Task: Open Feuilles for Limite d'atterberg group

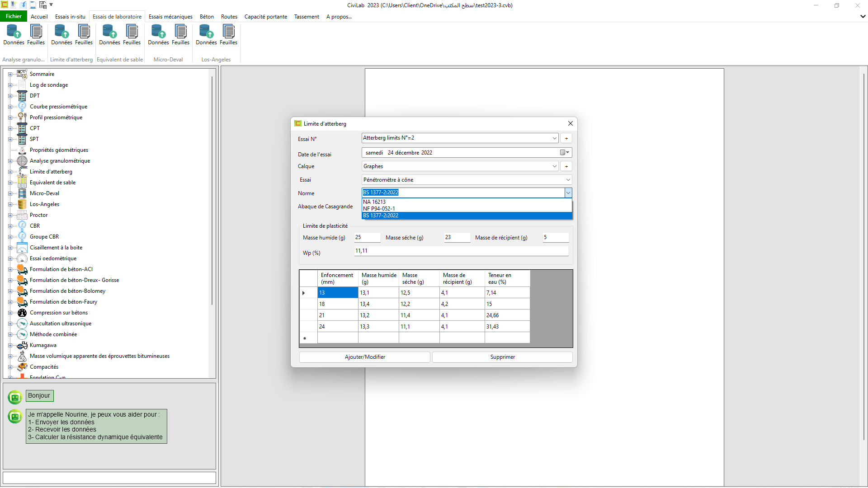Action: click(x=84, y=35)
